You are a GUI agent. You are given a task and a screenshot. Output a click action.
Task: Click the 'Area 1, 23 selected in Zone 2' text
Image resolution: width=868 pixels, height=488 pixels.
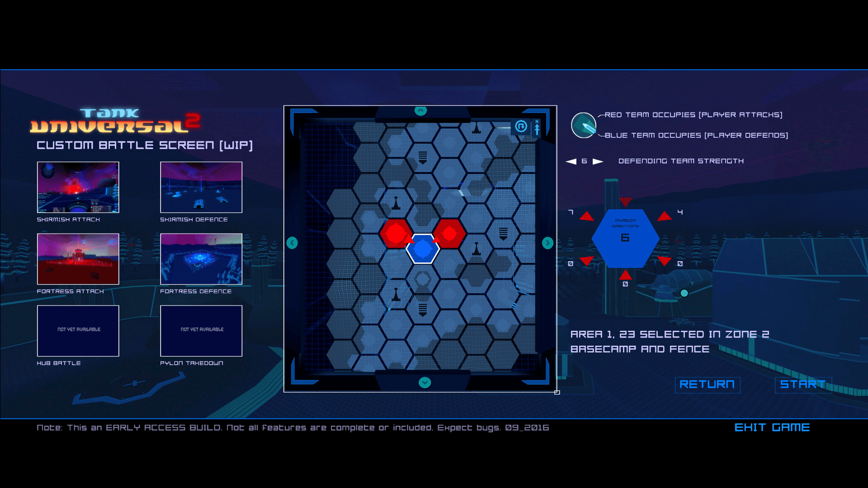pos(670,335)
